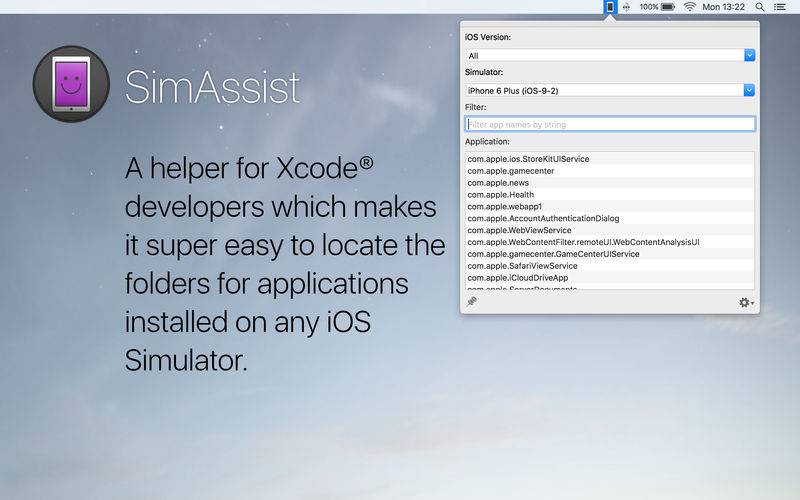This screenshot has height=500, width=800.
Task: Open Notification Center list icon
Action: (x=780, y=7)
